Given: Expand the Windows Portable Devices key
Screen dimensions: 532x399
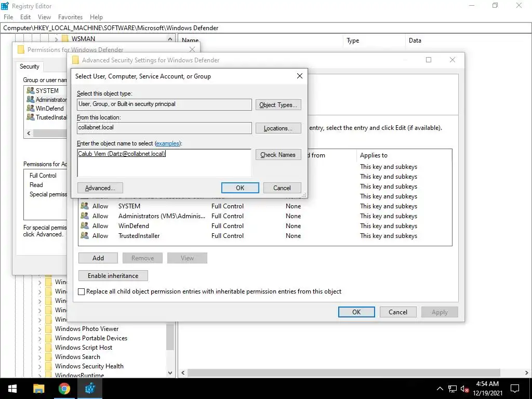Looking at the screenshot, I should click(39, 338).
